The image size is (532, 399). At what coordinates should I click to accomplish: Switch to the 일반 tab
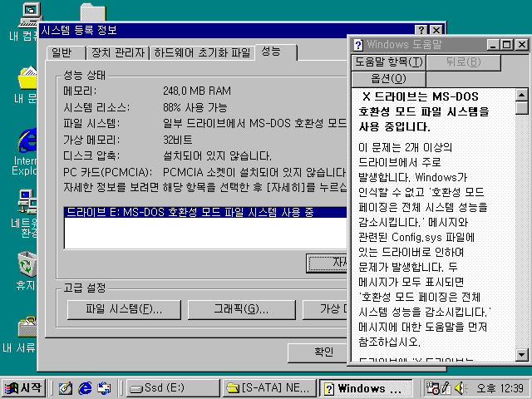66,52
